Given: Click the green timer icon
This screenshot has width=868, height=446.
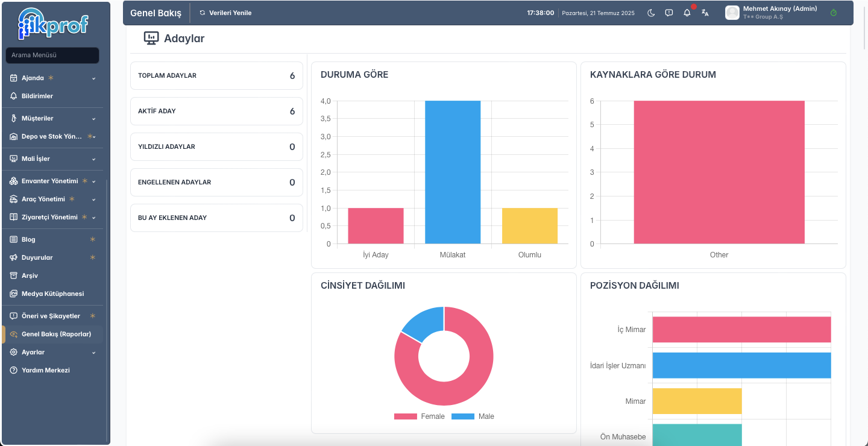Looking at the screenshot, I should pos(834,13).
